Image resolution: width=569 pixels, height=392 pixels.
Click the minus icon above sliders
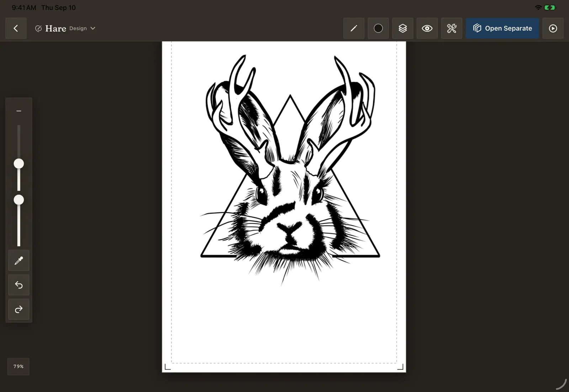click(19, 111)
